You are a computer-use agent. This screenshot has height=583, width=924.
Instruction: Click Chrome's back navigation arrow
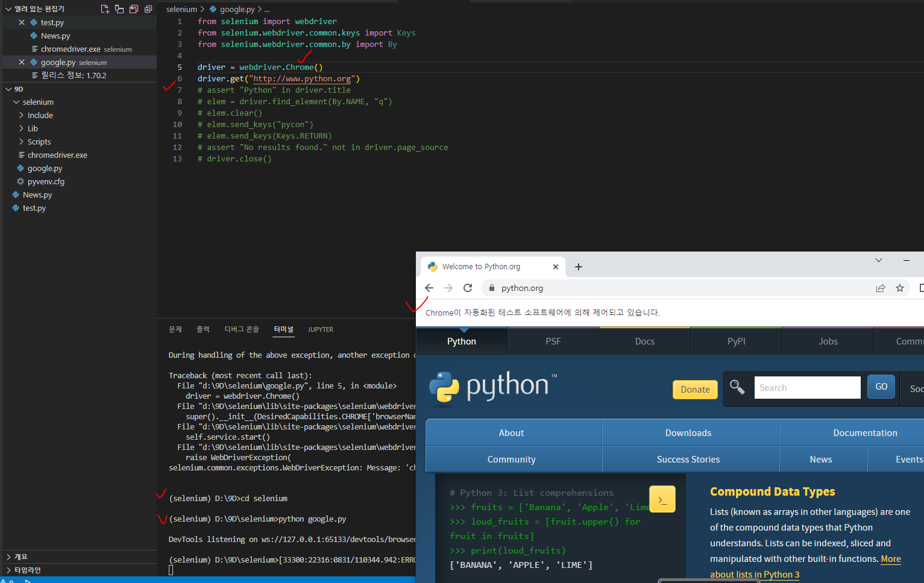point(429,288)
